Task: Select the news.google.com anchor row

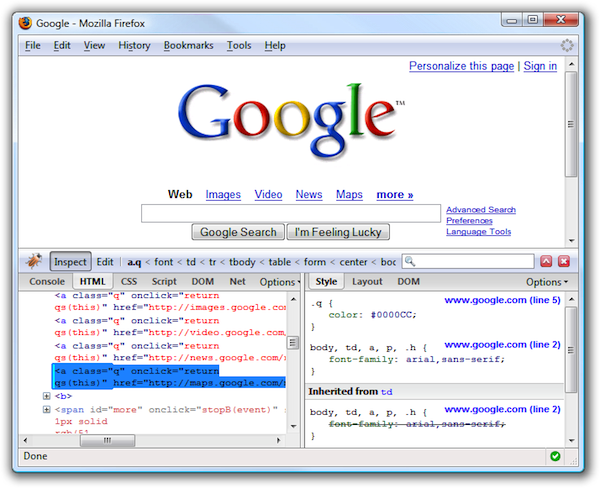Action: coord(170,352)
